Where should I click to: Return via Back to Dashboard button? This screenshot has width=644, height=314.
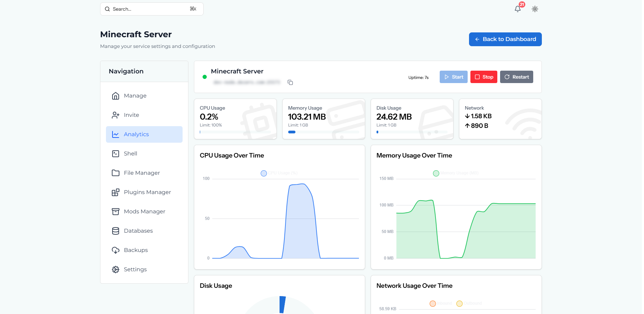505,39
